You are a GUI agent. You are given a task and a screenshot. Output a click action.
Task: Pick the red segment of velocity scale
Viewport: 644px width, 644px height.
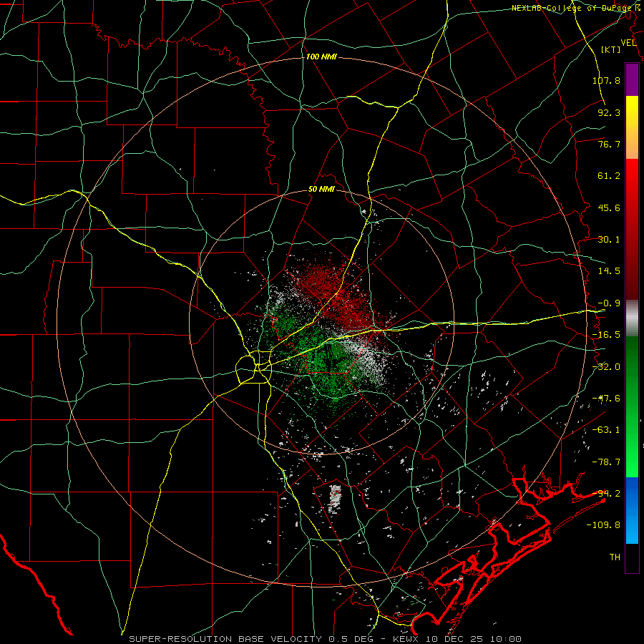pyautogui.click(x=632, y=229)
